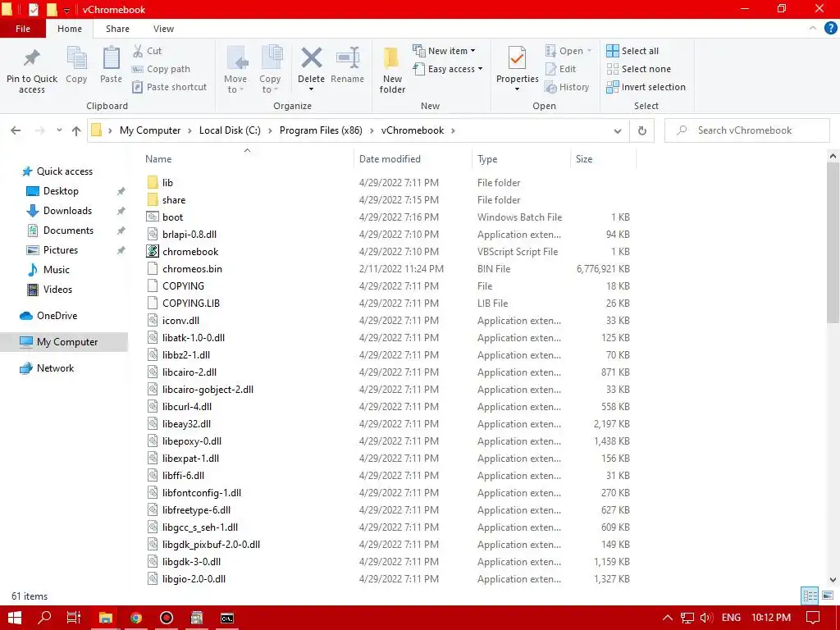Open the File menu
Viewport: 840px width, 630px height.
22,29
